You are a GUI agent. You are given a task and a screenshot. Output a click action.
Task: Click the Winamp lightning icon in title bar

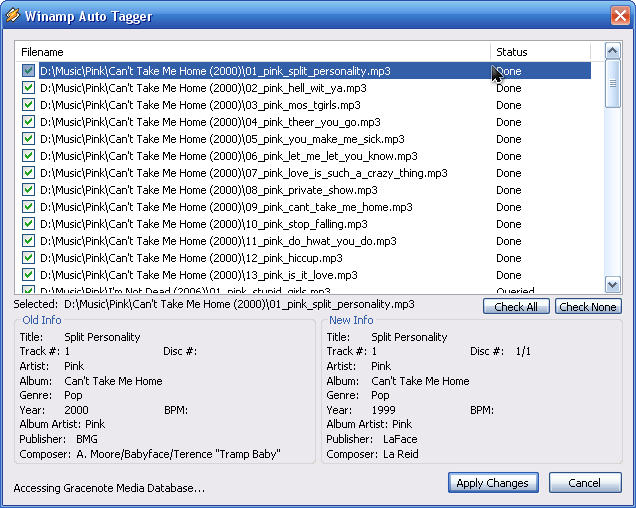(13, 15)
